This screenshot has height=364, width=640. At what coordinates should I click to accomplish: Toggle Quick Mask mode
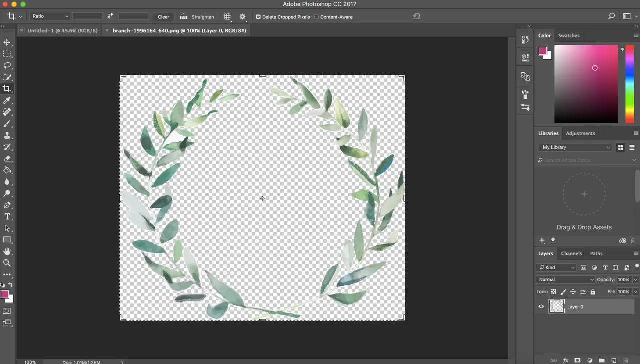pyautogui.click(x=7, y=311)
